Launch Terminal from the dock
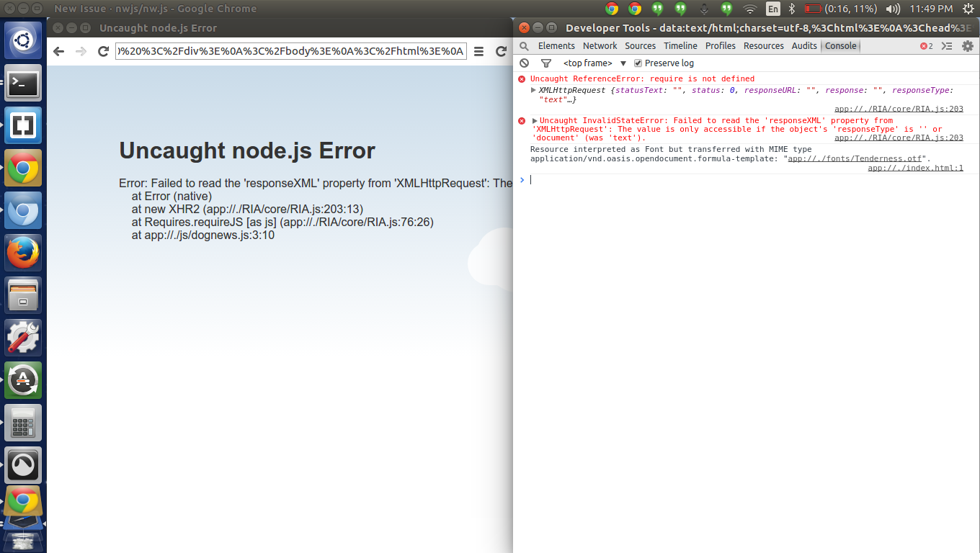The height and width of the screenshot is (553, 980). pos(23,84)
